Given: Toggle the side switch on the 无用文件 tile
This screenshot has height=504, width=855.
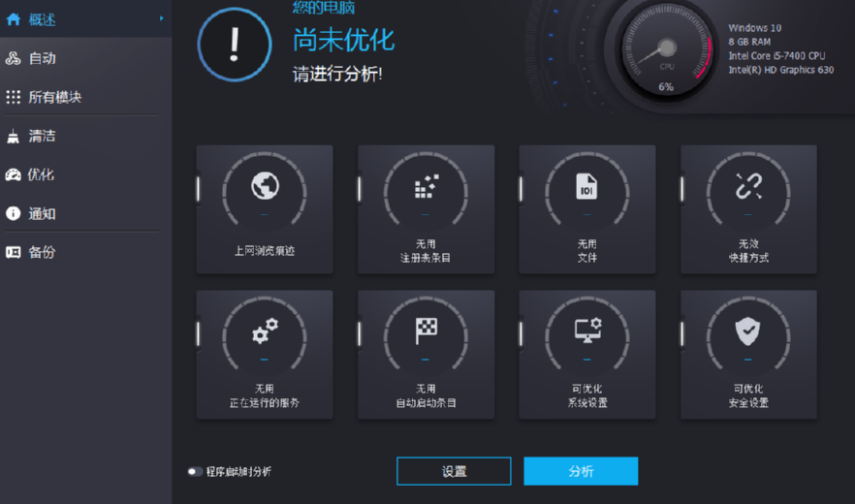Looking at the screenshot, I should [522, 189].
